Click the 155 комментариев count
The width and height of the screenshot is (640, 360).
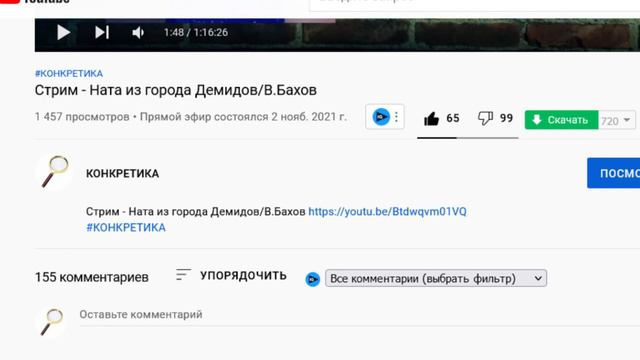[x=92, y=277]
